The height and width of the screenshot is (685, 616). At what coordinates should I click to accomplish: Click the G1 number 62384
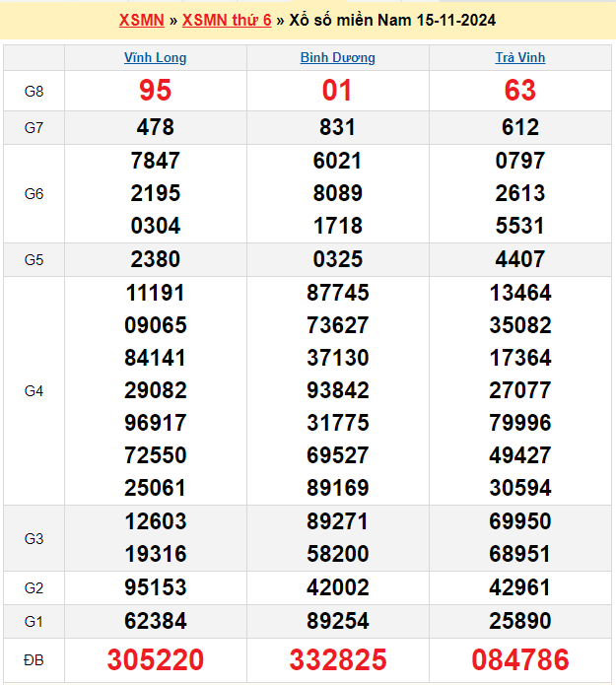[x=156, y=621]
